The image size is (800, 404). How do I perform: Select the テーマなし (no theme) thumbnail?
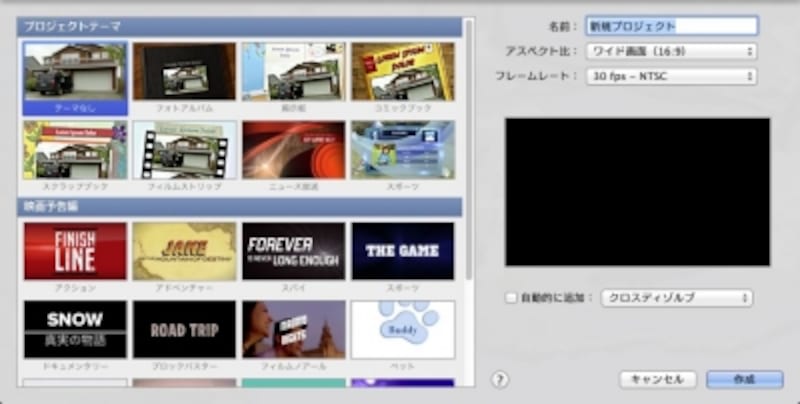point(75,71)
